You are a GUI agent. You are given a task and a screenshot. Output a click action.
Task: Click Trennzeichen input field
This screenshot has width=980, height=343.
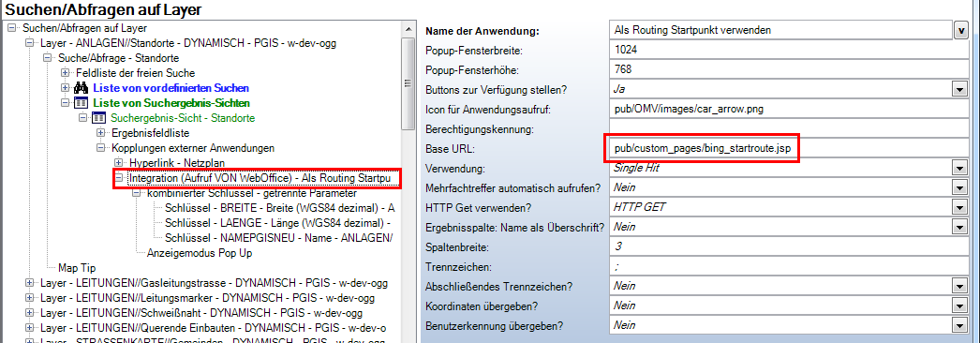(789, 267)
